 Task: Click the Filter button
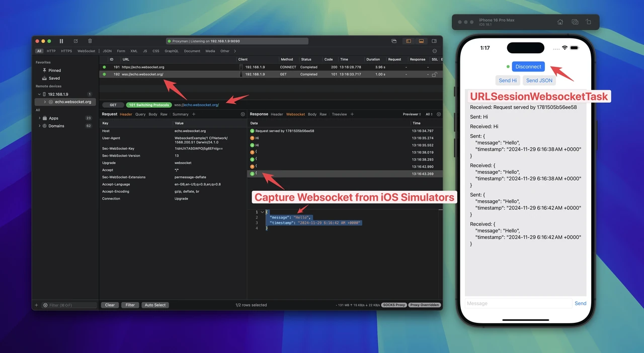coord(130,305)
